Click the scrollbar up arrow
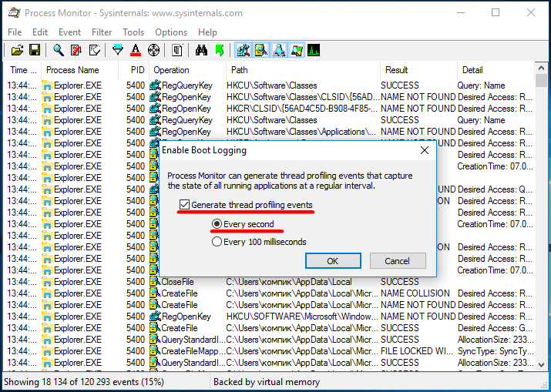The width and height of the screenshot is (551, 392). [541, 69]
